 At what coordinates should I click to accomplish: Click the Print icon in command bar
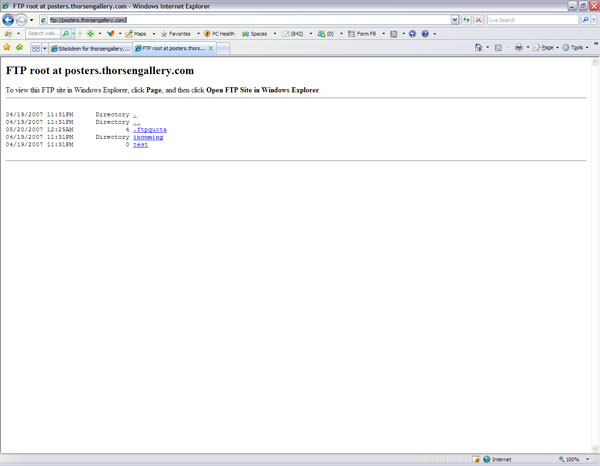[517, 47]
